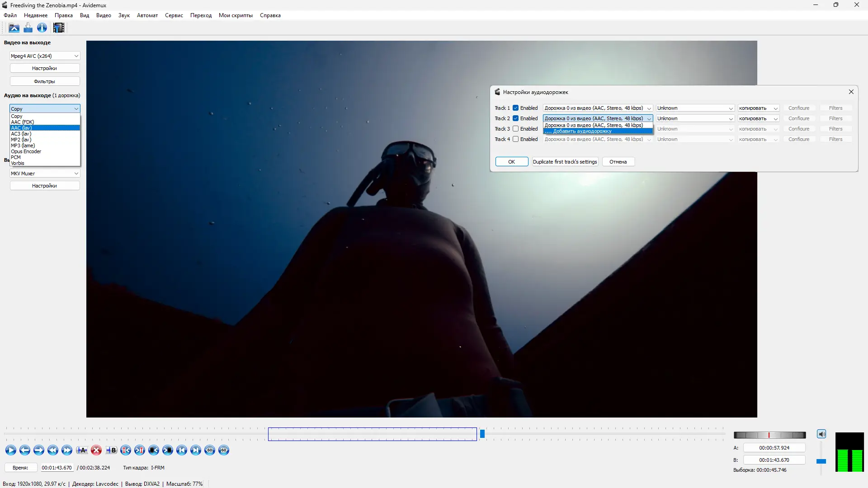
Task: Select AC3 (lav) in audio codec list
Action: click(x=21, y=134)
